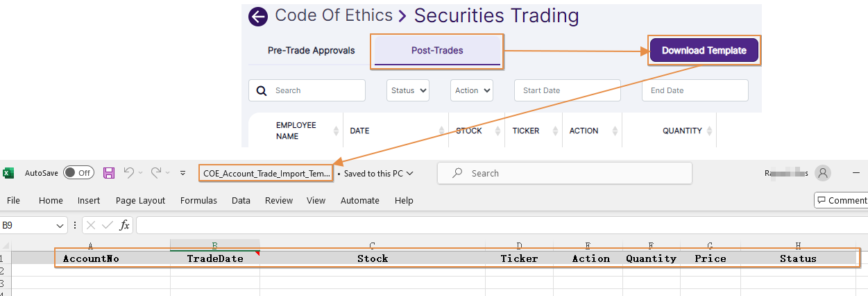Screen dimensions: 868x296
Task: Click the Download Template button
Action: click(x=704, y=51)
